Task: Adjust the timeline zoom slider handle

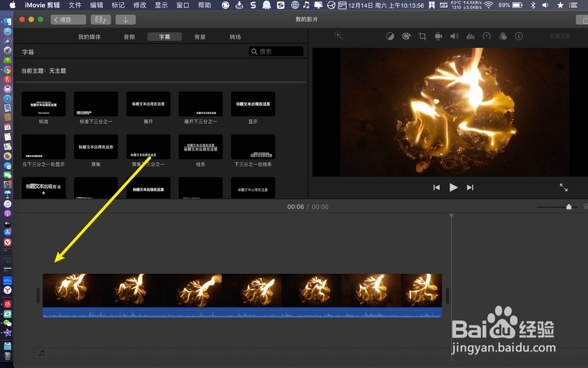Action: 569,207
